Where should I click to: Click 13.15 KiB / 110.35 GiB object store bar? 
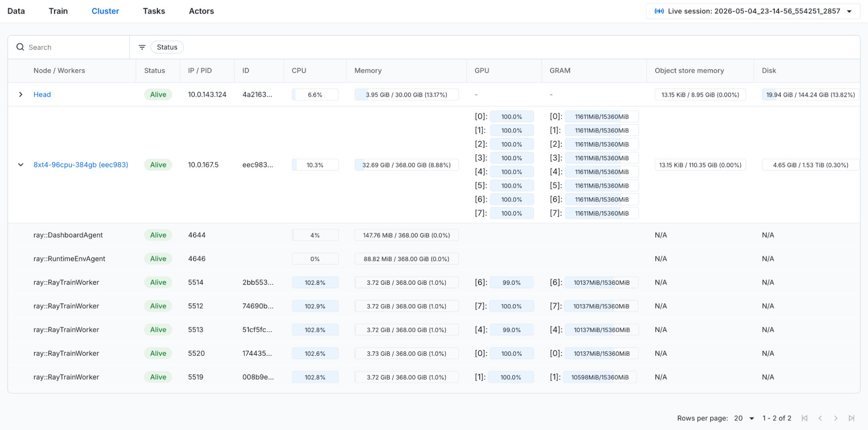(x=700, y=165)
